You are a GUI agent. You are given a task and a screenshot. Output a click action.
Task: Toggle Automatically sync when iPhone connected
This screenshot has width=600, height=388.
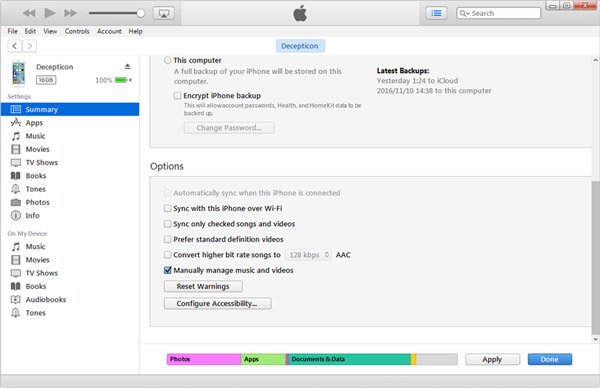(x=167, y=193)
